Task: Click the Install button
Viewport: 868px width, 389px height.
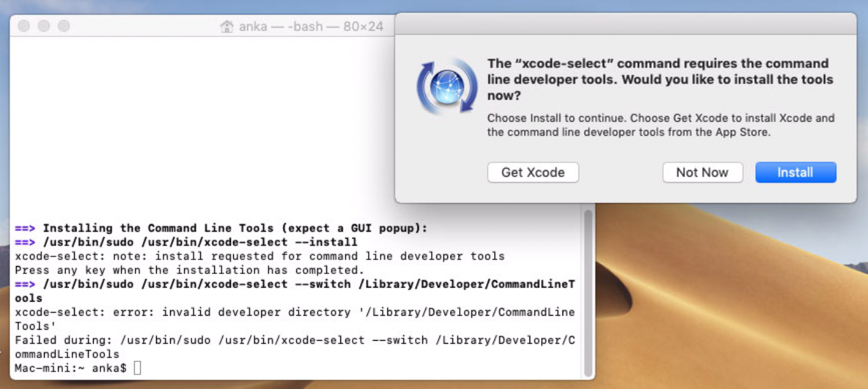Action: 795,172
